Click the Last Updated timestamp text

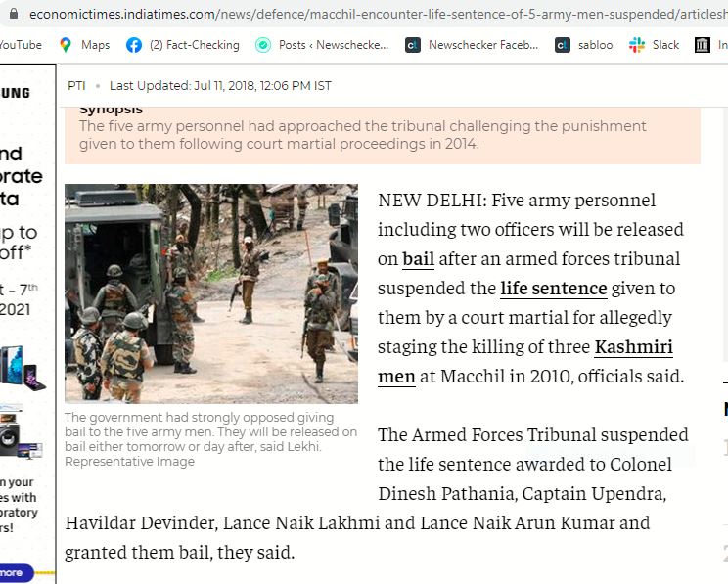point(220,86)
